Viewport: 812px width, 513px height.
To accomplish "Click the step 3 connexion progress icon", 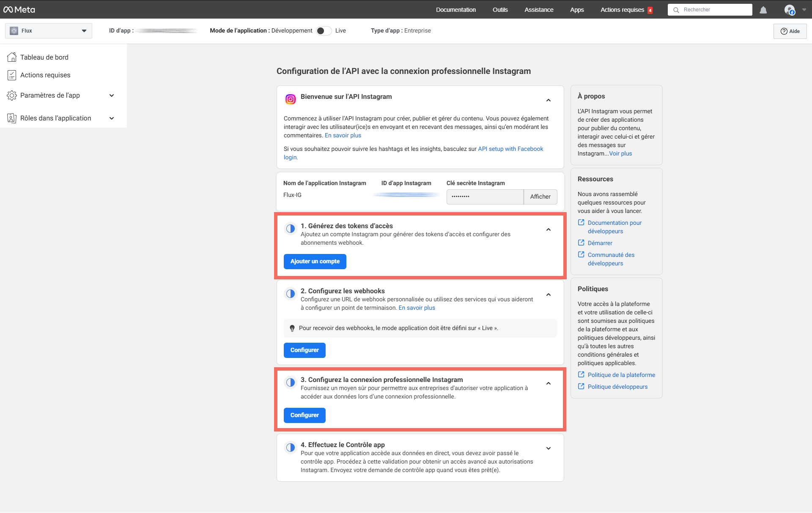I will click(x=290, y=382).
